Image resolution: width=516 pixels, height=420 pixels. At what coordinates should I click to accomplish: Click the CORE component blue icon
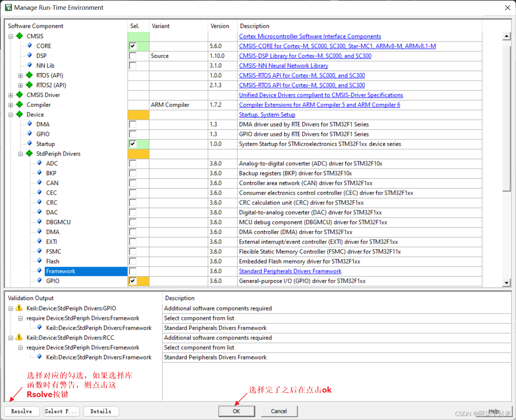point(30,45)
